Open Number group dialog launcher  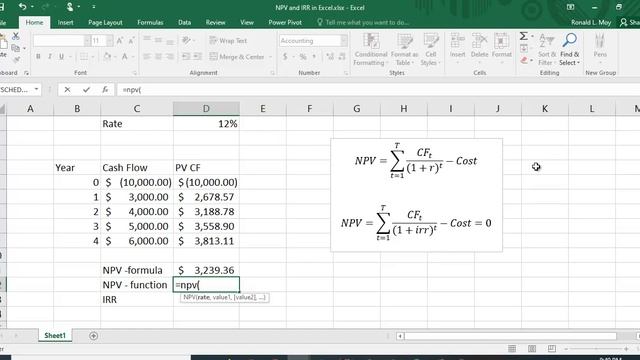point(346,73)
